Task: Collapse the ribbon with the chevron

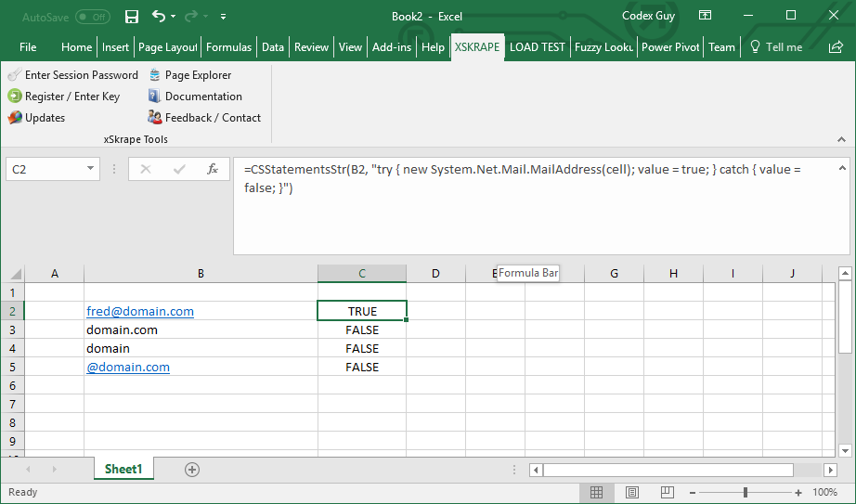Action: click(x=841, y=139)
